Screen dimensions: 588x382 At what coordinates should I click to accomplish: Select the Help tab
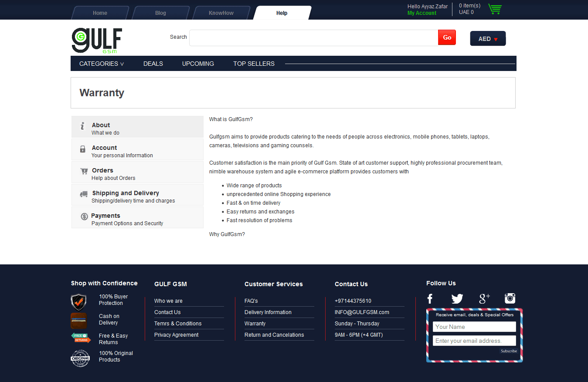(282, 13)
